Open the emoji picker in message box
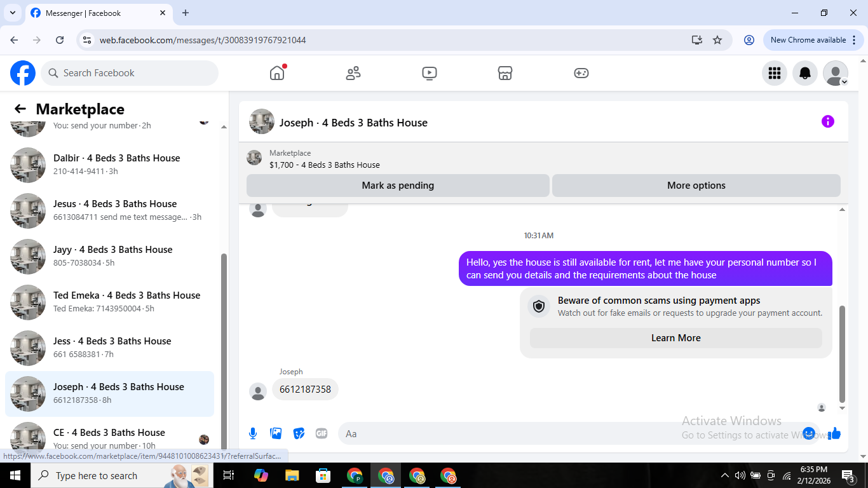Screen dimensions: 868x488 point(809,433)
